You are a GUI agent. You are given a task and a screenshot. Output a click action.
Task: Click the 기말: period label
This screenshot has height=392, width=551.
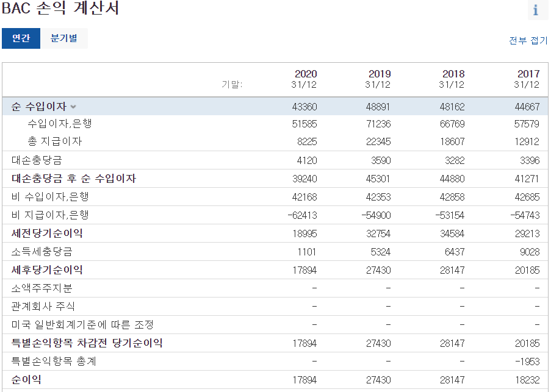232,85
